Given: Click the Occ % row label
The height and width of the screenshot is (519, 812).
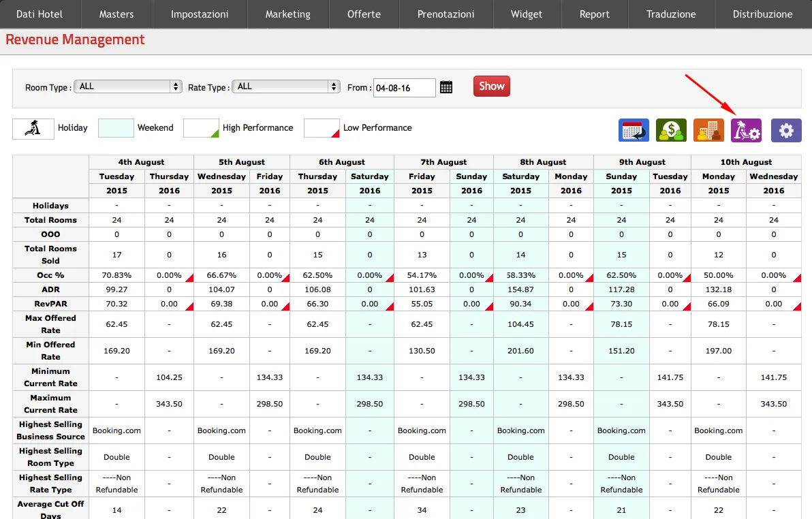Looking at the screenshot, I should click(x=50, y=275).
